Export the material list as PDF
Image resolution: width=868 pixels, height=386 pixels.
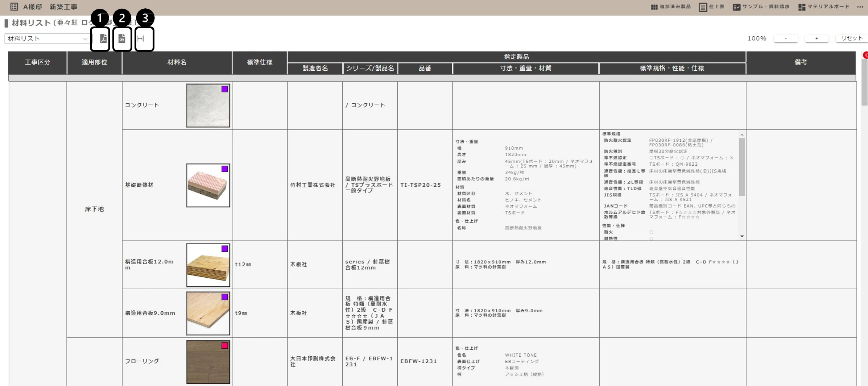pyautogui.click(x=103, y=39)
